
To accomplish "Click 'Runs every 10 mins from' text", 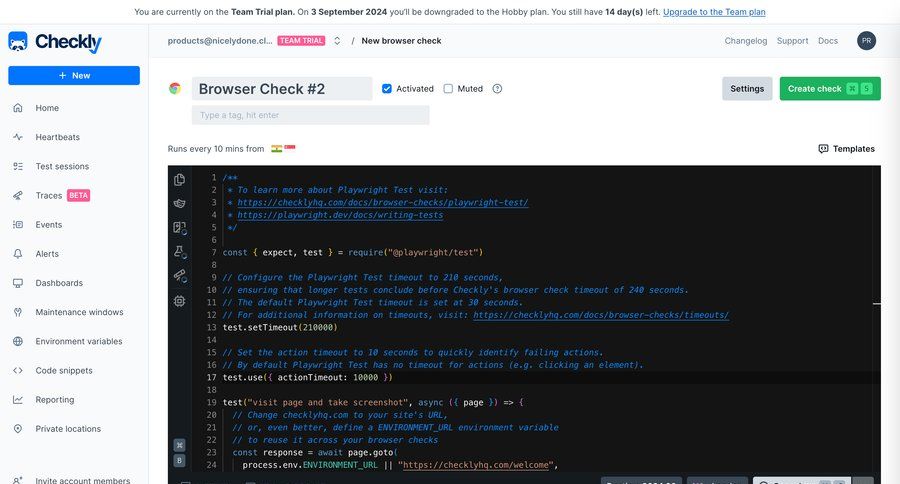I will 216,149.
